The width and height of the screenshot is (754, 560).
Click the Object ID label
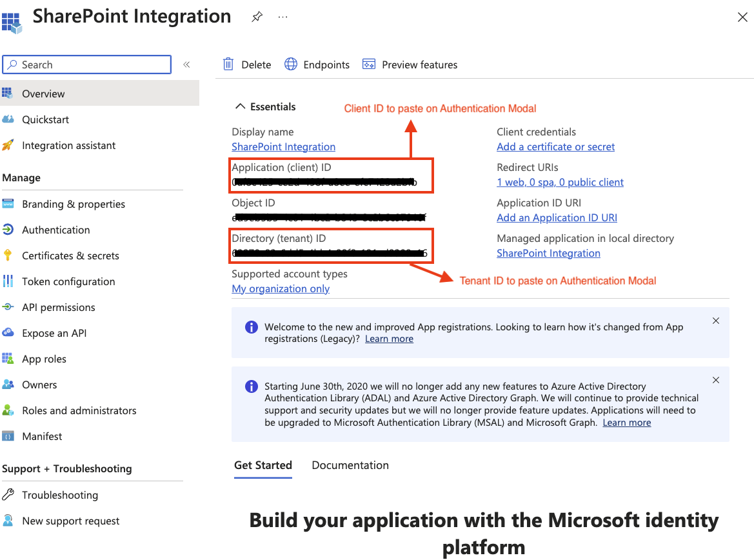pyautogui.click(x=253, y=203)
